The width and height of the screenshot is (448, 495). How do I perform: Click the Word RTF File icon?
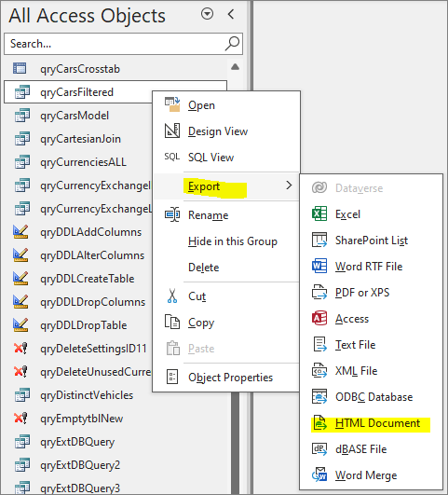pos(319,266)
